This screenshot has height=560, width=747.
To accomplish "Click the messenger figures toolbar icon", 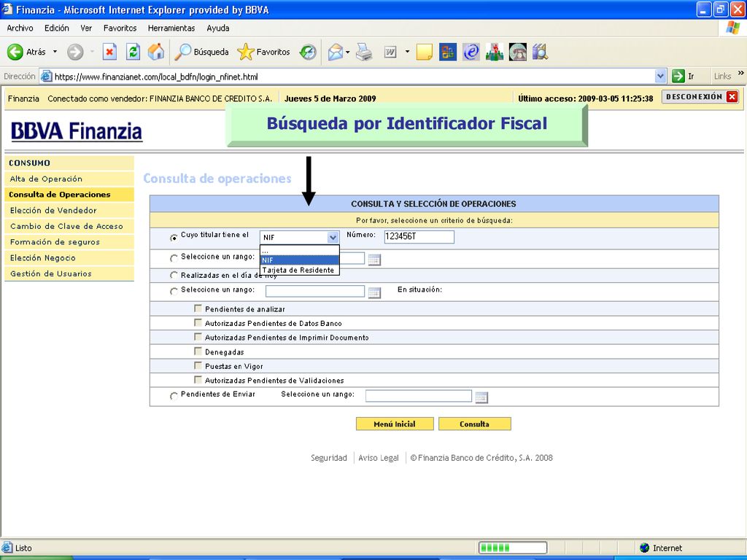I will coord(495,52).
